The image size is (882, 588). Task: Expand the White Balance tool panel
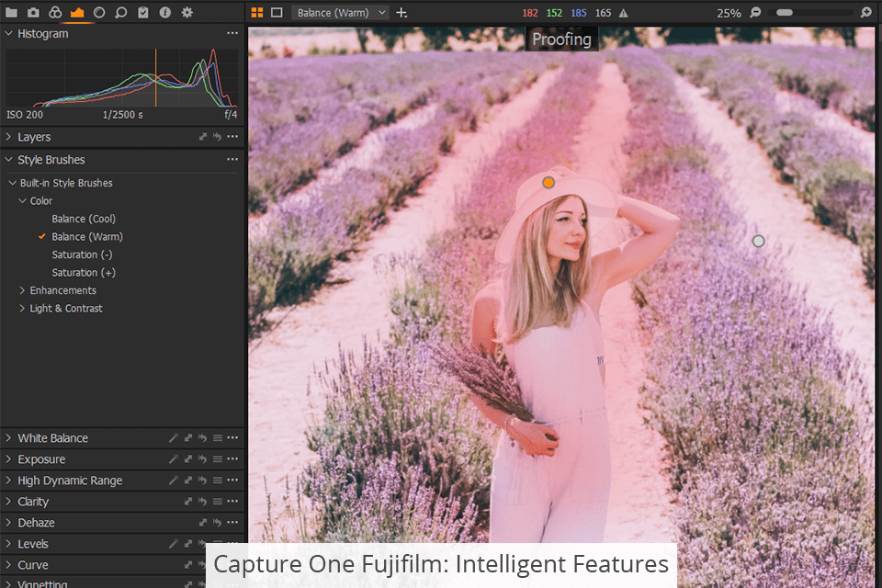click(x=8, y=438)
